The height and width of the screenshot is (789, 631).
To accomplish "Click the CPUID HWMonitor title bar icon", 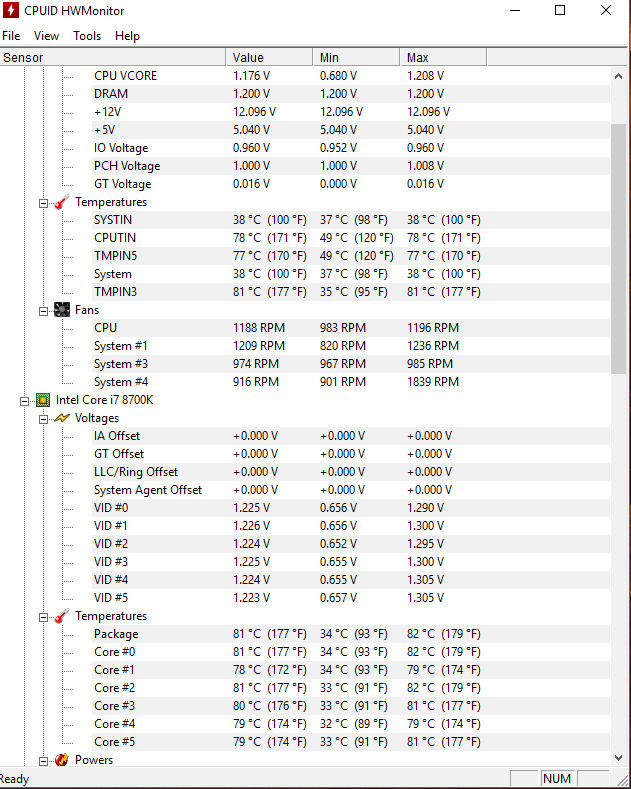I will (x=12, y=11).
